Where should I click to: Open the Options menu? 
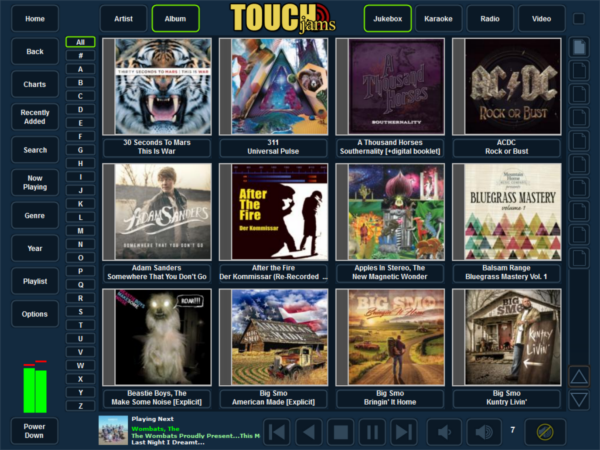coord(35,314)
